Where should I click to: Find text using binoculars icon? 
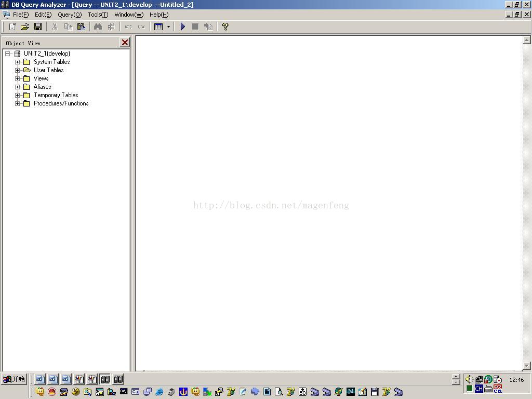click(x=98, y=26)
